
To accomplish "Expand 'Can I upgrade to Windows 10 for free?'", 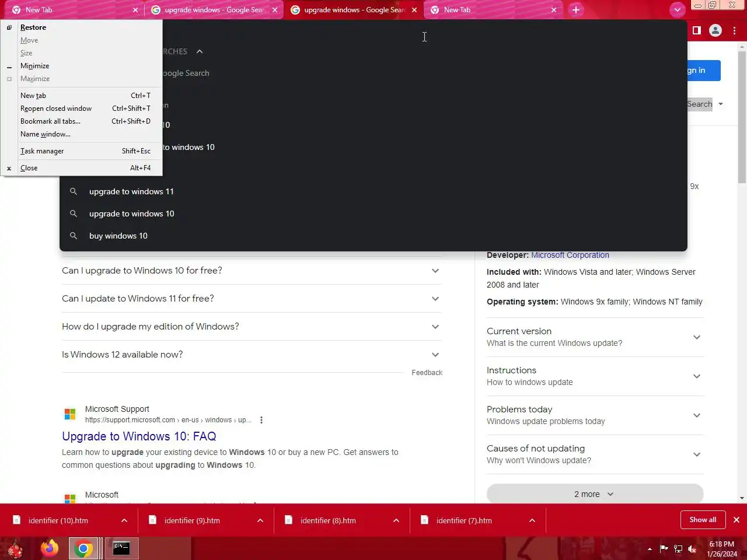I will [x=252, y=271].
